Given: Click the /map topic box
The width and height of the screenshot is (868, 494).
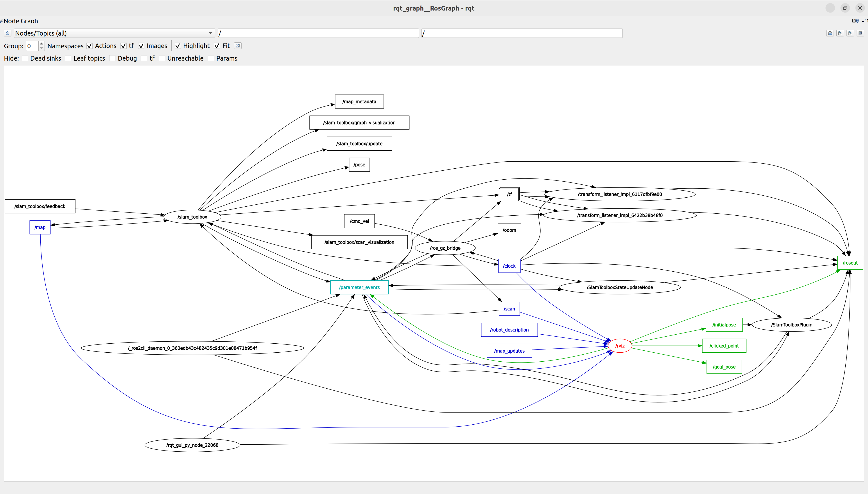Looking at the screenshot, I should click(x=40, y=227).
